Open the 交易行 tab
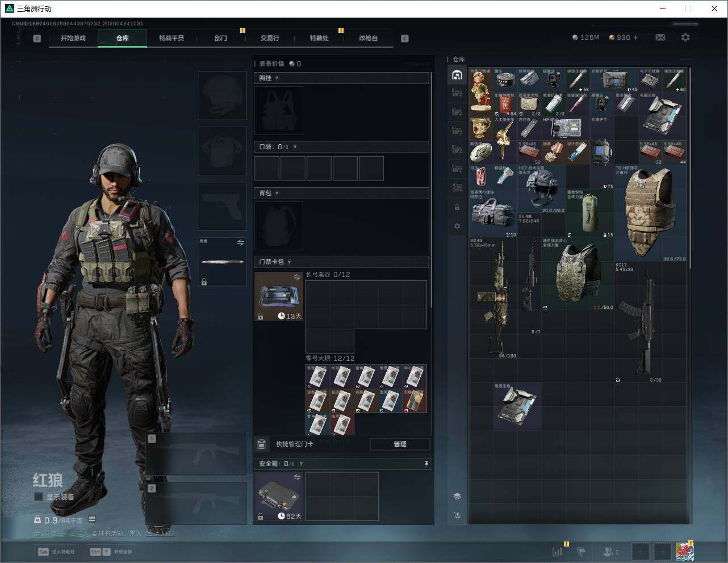Viewport: 728px width, 563px height. (270, 38)
